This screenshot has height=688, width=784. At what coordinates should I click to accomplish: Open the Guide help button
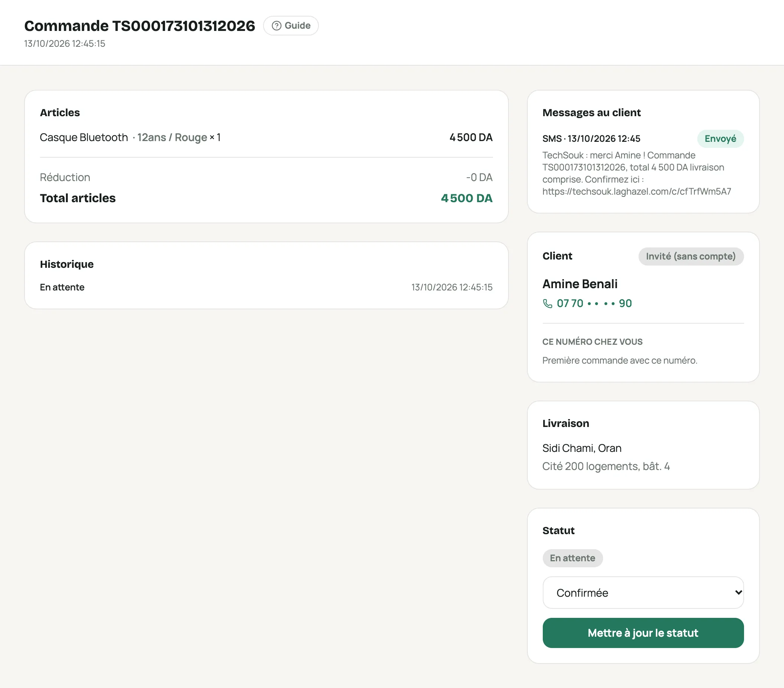point(291,26)
